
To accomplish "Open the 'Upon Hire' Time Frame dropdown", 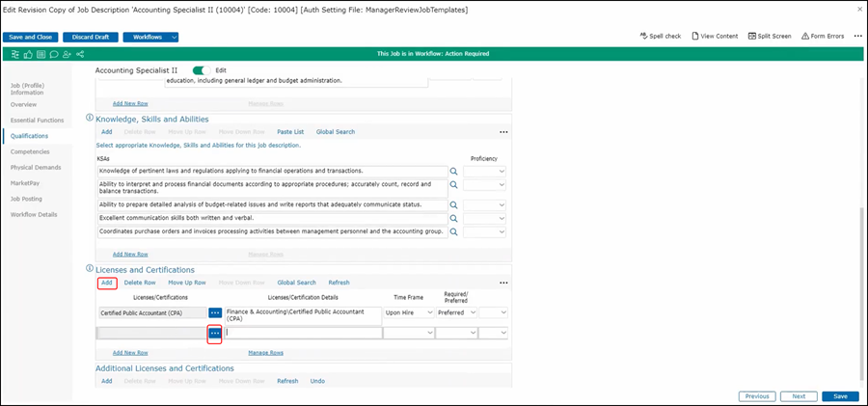I will (407, 312).
